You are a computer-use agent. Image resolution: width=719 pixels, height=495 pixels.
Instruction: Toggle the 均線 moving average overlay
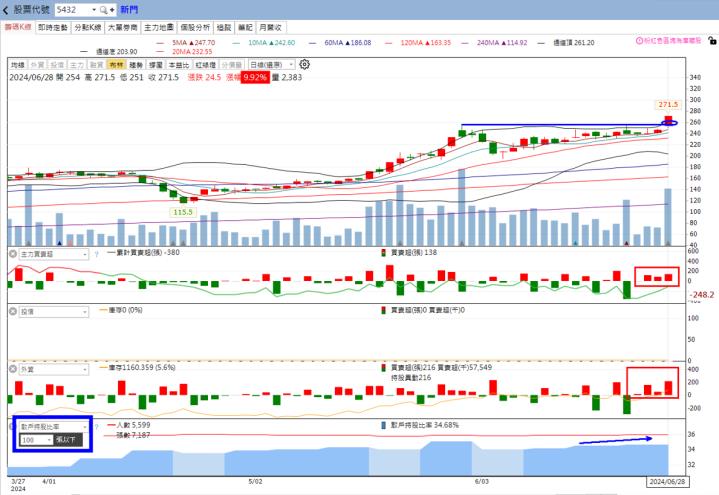tap(18, 65)
